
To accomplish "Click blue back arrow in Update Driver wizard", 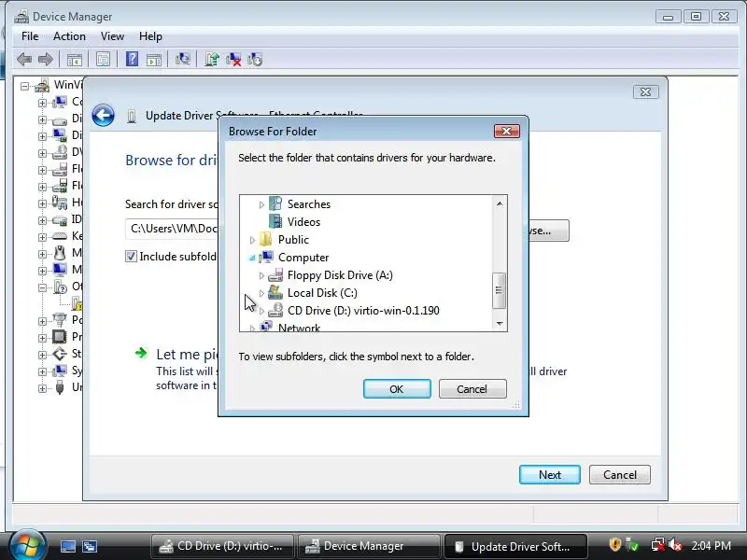I will pos(104,115).
